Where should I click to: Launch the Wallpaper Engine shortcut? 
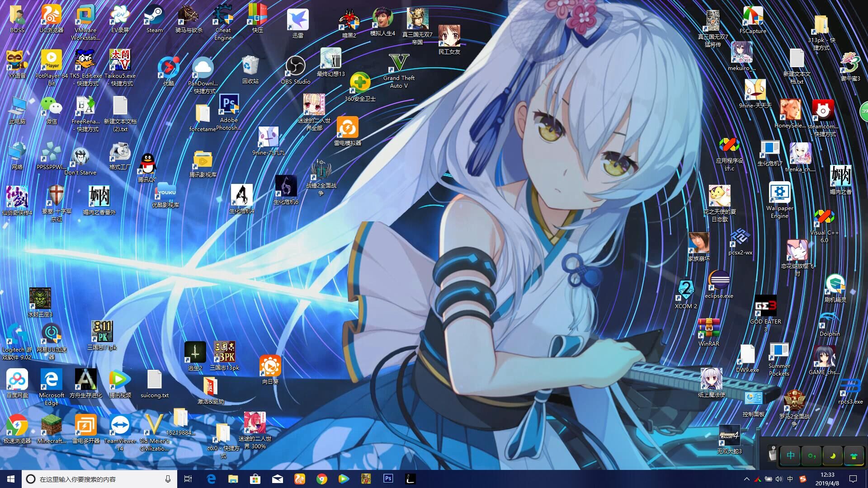[x=780, y=200]
